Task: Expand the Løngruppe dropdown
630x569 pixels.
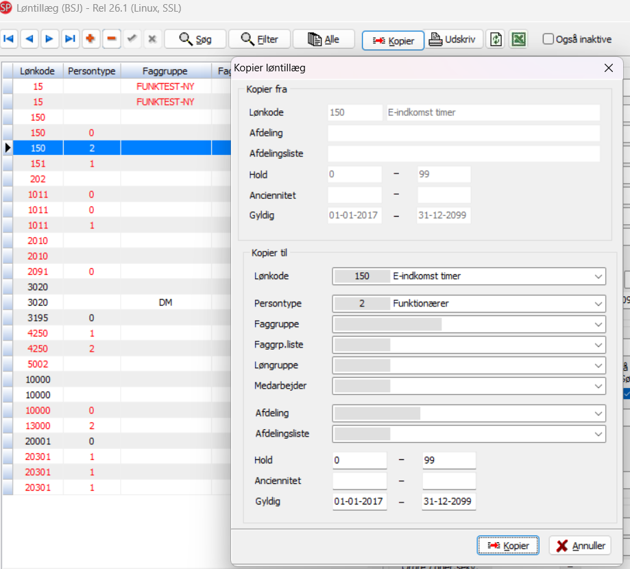Action: [598, 365]
